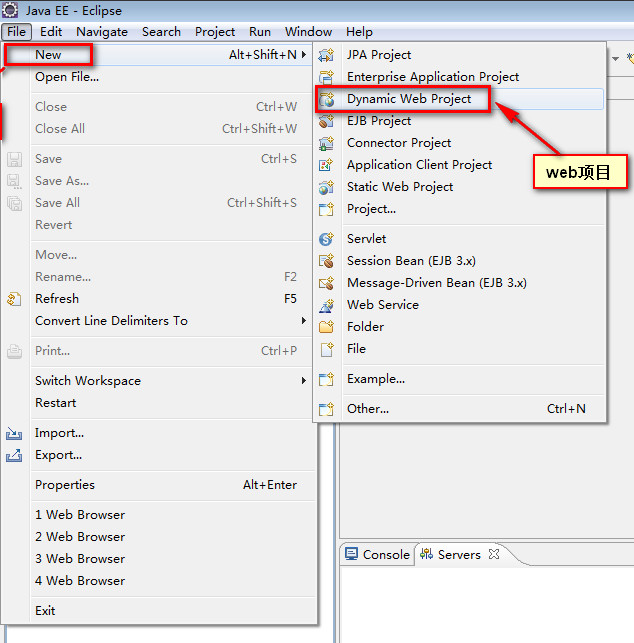Click the Session Bean icon

pyautogui.click(x=326, y=261)
